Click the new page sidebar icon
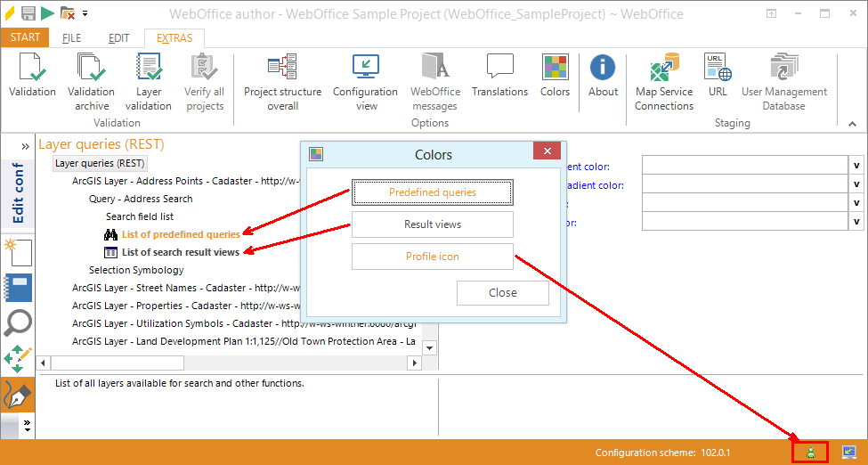 coord(18,252)
